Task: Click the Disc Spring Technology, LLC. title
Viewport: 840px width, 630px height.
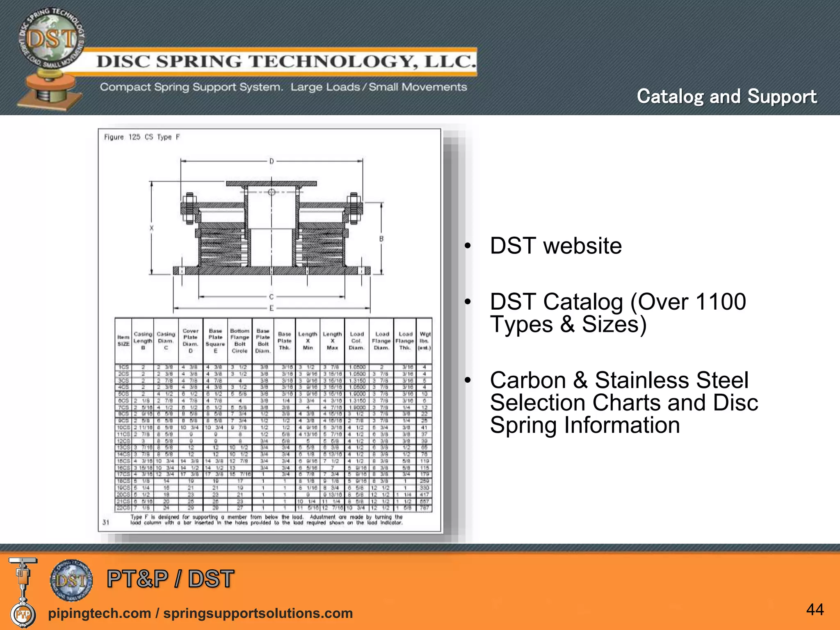Action: (x=286, y=62)
